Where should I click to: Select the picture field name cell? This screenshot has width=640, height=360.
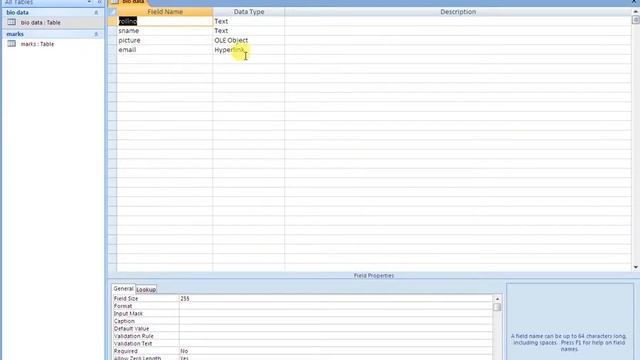click(164, 40)
